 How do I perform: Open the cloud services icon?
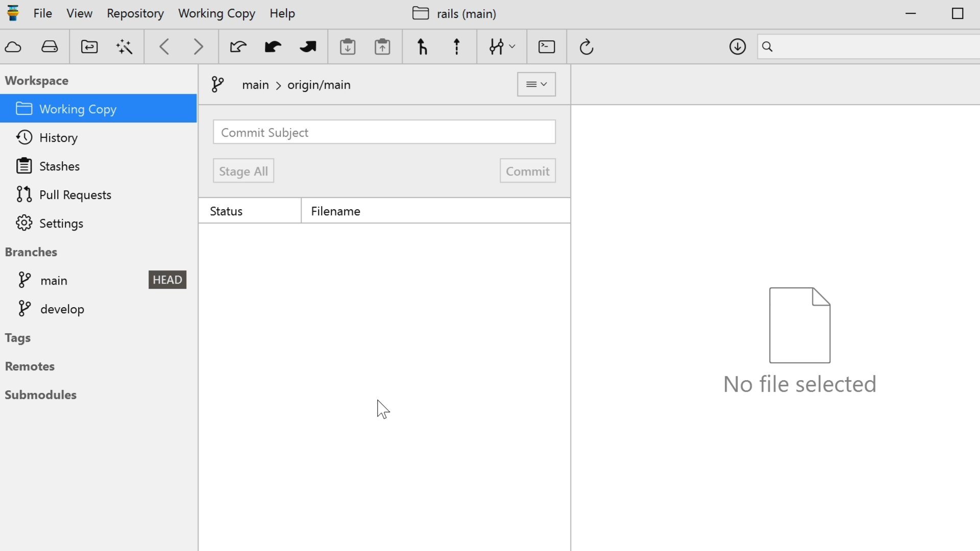pos(13,47)
